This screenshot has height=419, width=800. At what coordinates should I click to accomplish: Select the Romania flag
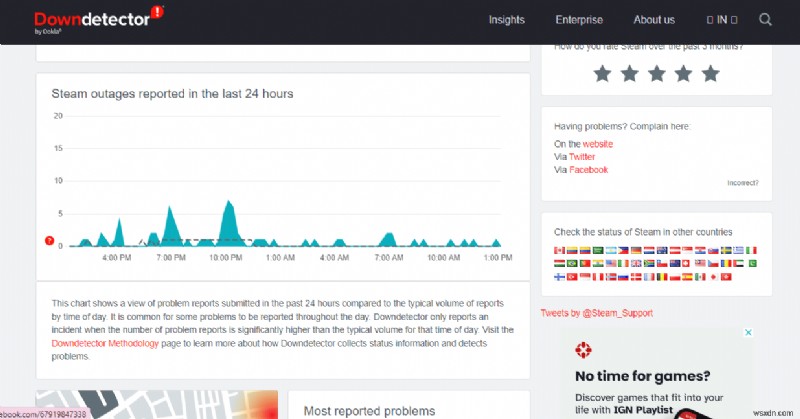pos(726,263)
